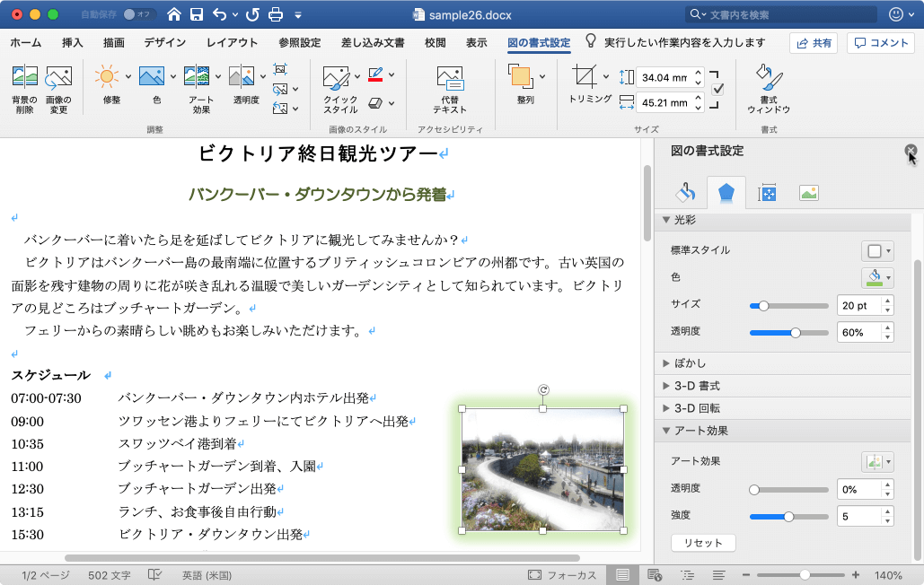Open the Layout (レイアウト) ribbon tab
Image resolution: width=924 pixels, height=585 pixels.
232,42
